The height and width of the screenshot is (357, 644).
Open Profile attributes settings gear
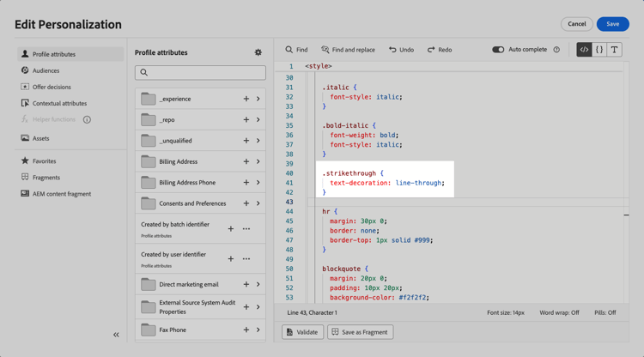click(x=258, y=52)
